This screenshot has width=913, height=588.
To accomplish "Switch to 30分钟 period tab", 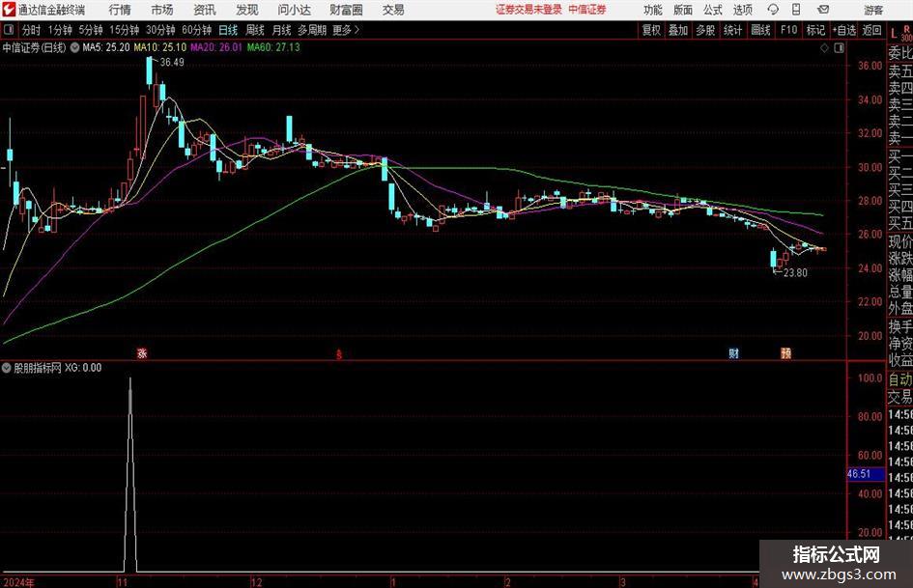I will tap(160, 30).
